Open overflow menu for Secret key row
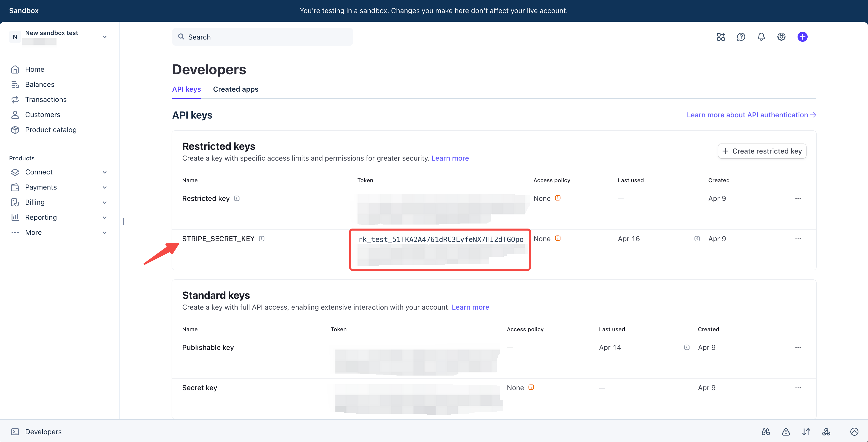Image resolution: width=868 pixels, height=442 pixels. pyautogui.click(x=798, y=388)
